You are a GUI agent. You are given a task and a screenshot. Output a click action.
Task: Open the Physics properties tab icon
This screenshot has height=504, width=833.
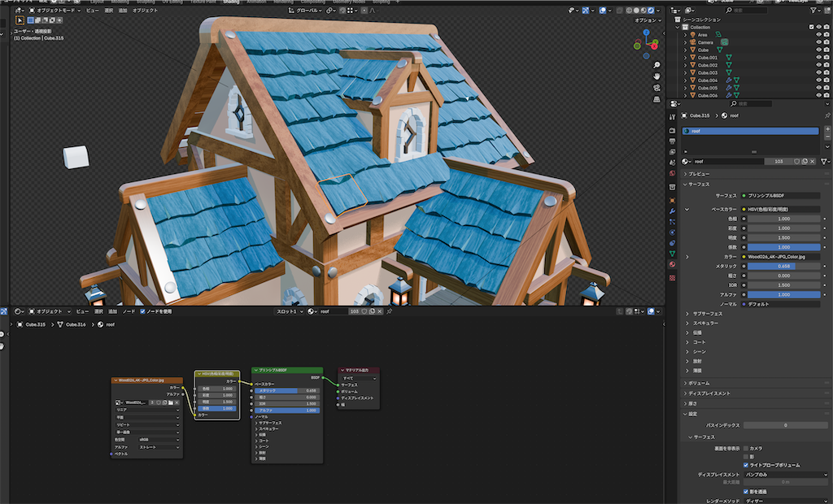[672, 232]
